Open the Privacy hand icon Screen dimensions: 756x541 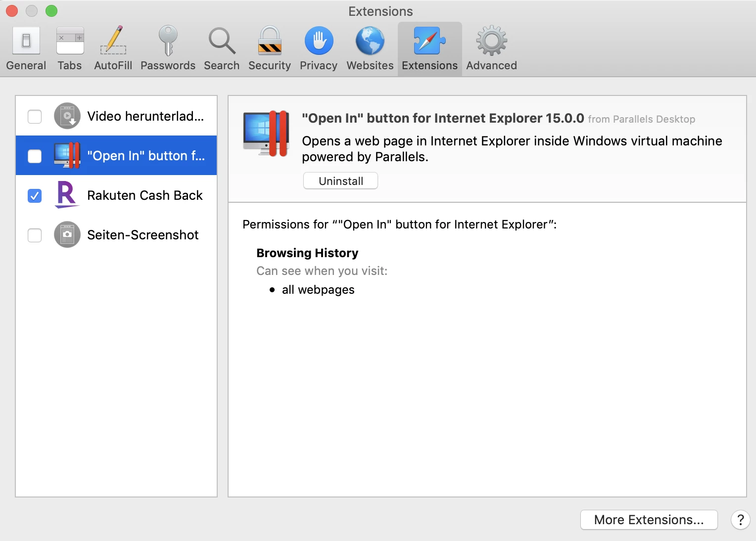pos(319,41)
